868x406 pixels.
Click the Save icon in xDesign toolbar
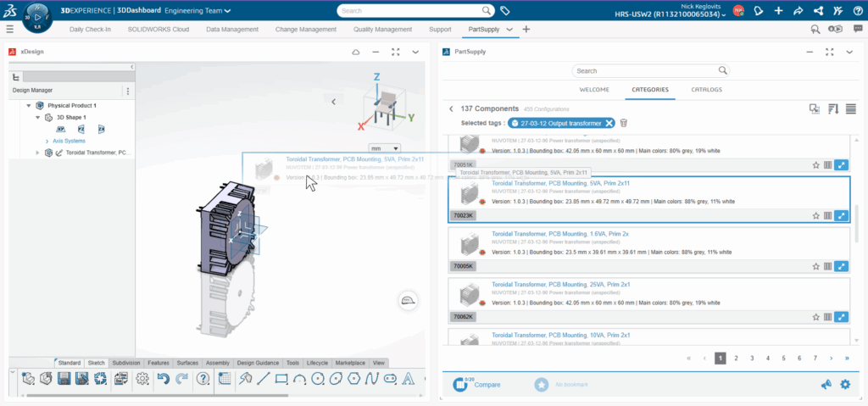coord(64,379)
